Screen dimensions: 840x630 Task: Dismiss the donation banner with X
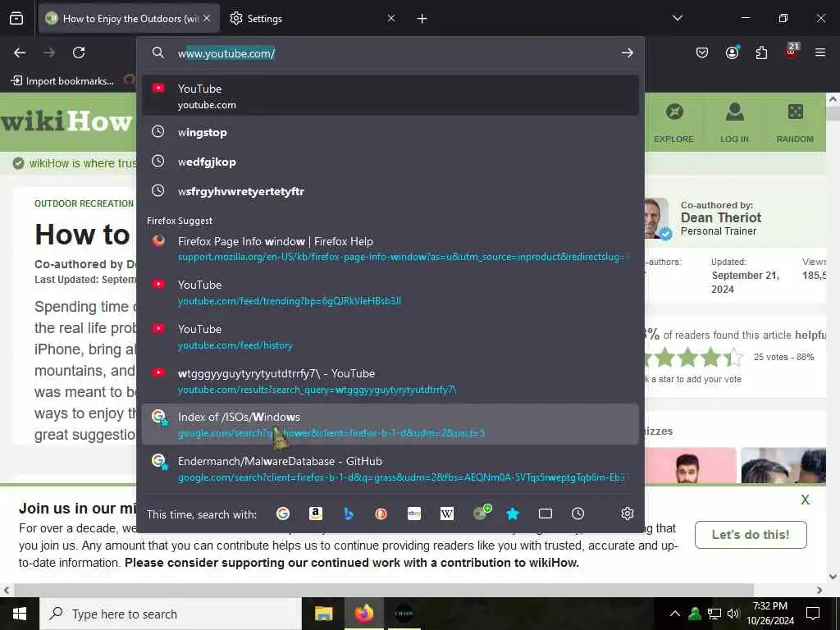[805, 500]
